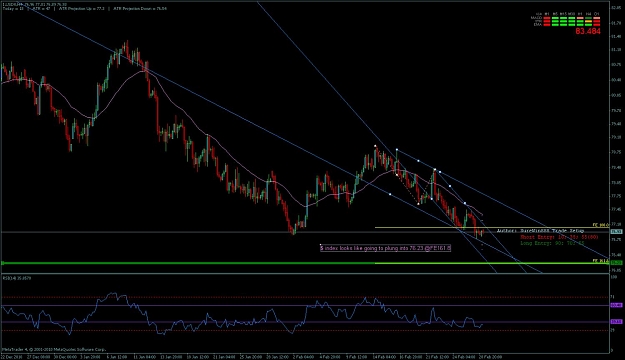Click the lower purple RSI level tag on axis
This screenshot has height=360, width=625.
coord(616,321)
